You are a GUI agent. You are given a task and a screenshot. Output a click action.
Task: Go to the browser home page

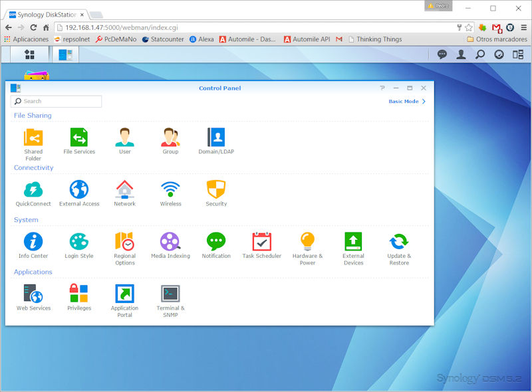(x=46, y=27)
